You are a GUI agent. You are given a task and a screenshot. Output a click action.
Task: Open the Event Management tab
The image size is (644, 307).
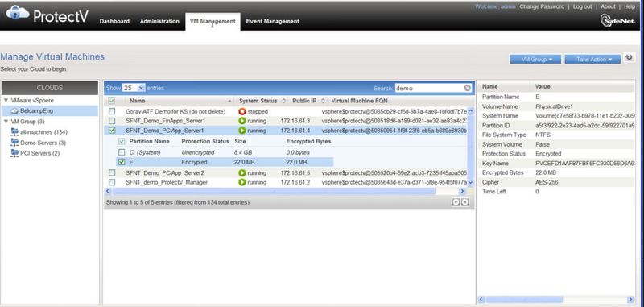point(272,22)
